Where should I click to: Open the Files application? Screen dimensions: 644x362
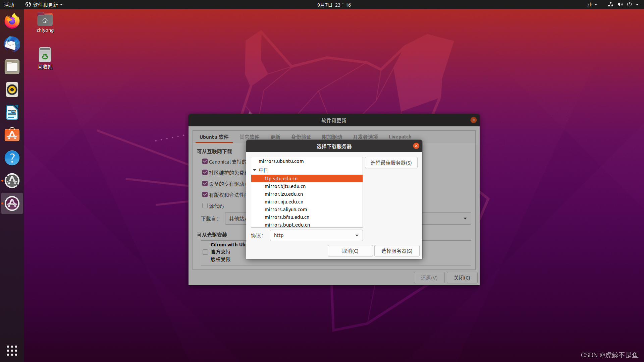point(12,67)
